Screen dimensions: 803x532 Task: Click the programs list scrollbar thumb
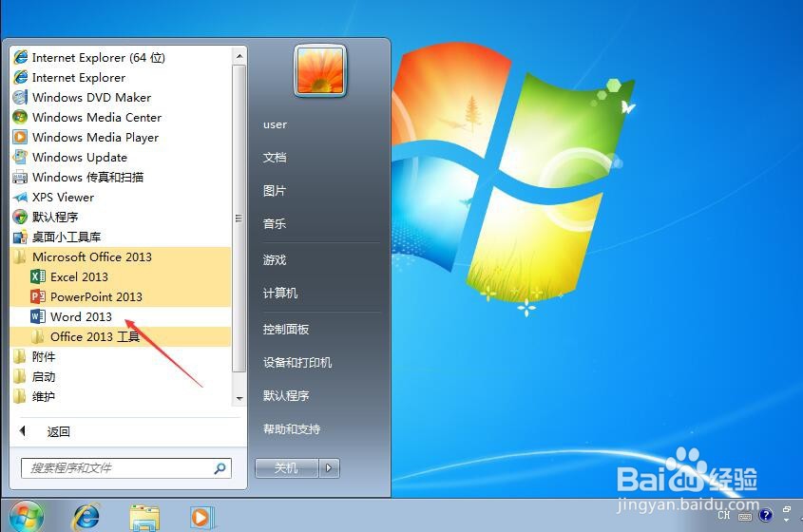click(239, 218)
